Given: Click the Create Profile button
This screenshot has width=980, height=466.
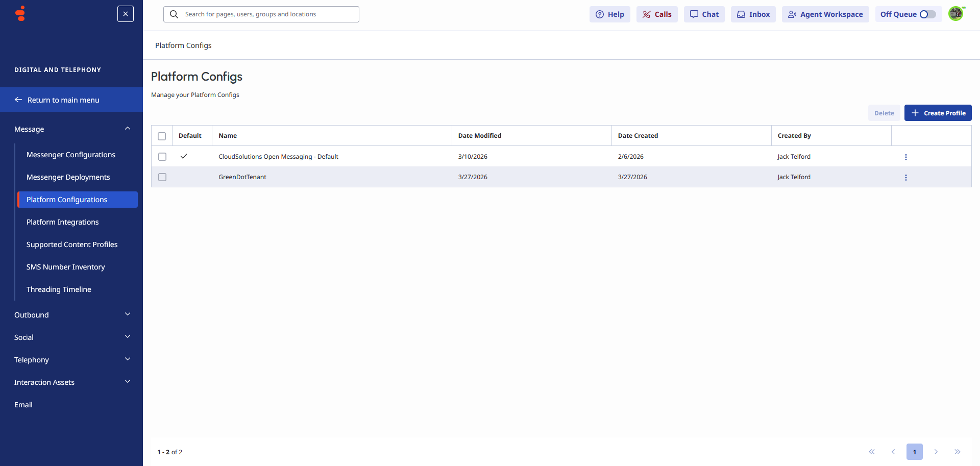Looking at the screenshot, I should point(938,113).
